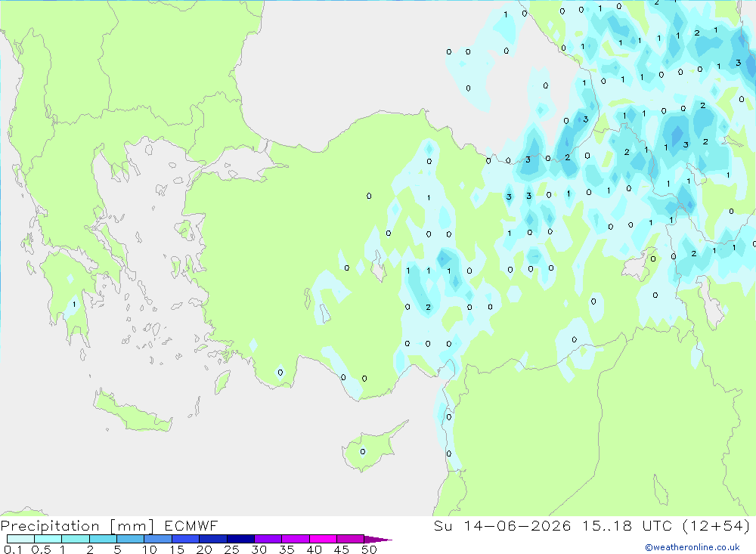Click the arrow tip above 50 mm on legend

[x=377, y=540]
